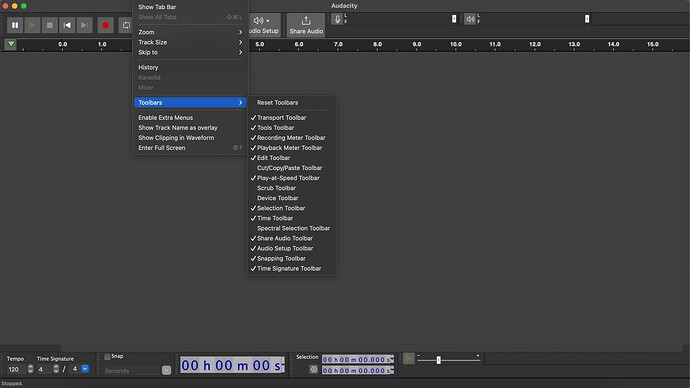Open Audio Setup speaker button

point(264,25)
